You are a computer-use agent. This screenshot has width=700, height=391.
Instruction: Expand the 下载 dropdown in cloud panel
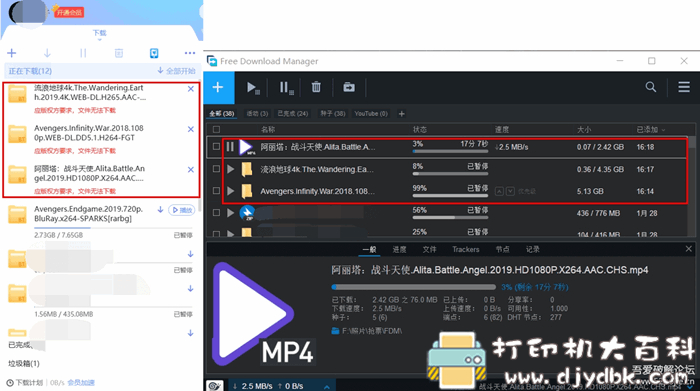(100, 35)
